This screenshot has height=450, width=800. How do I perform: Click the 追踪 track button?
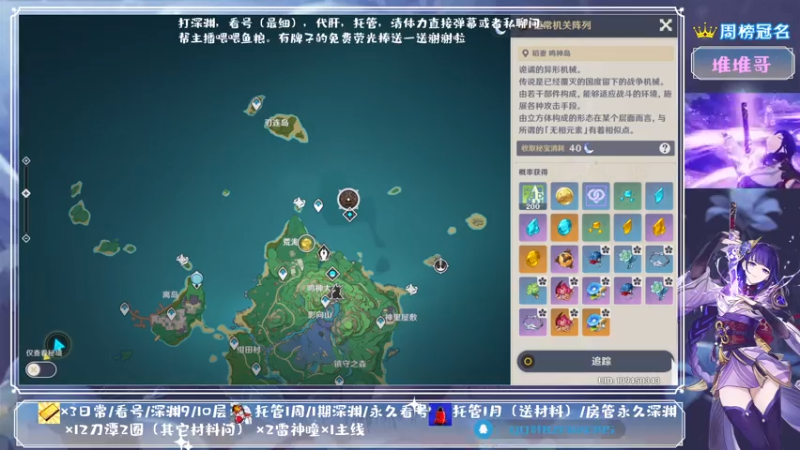click(595, 361)
